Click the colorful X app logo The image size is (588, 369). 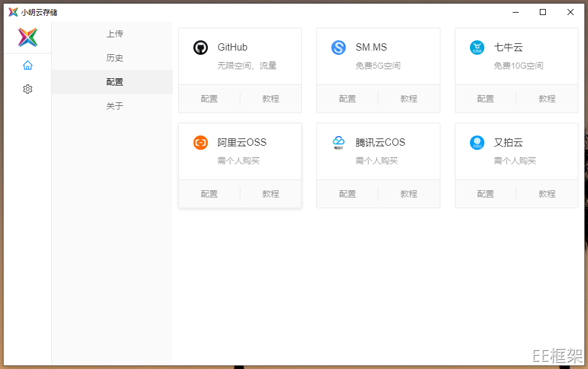click(x=28, y=37)
